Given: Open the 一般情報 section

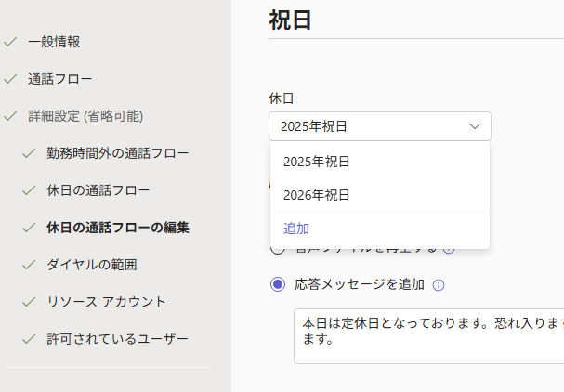Looking at the screenshot, I should (x=54, y=42).
